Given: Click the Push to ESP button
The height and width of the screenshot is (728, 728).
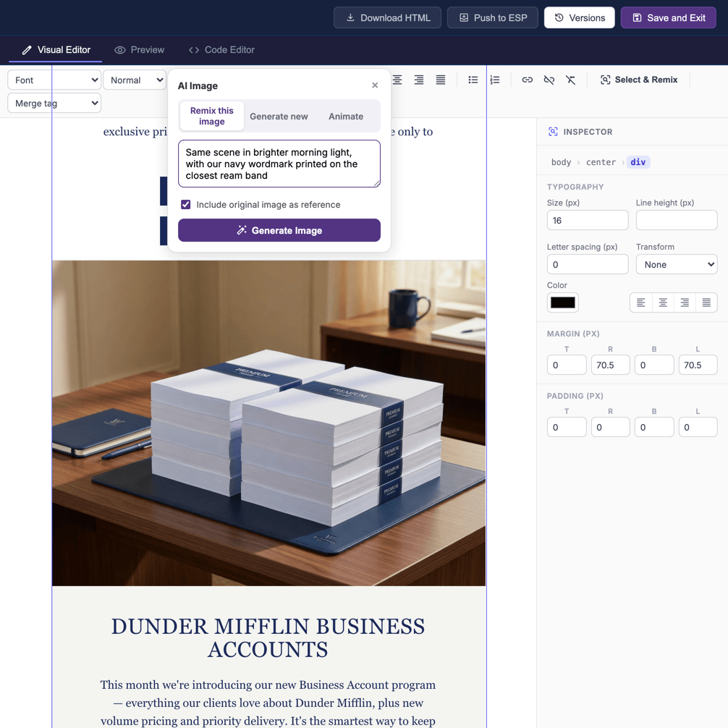Looking at the screenshot, I should [493, 17].
